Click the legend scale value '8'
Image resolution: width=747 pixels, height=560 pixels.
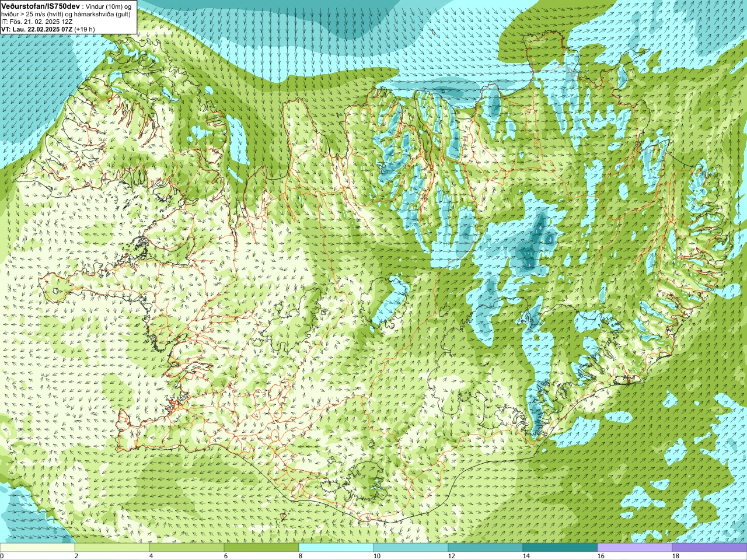(301, 556)
